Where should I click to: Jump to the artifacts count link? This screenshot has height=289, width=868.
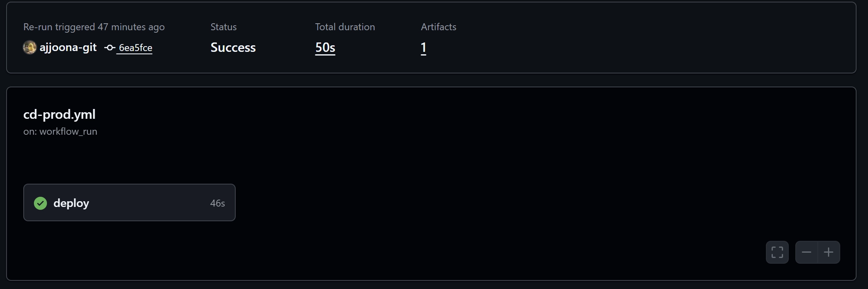click(x=424, y=48)
